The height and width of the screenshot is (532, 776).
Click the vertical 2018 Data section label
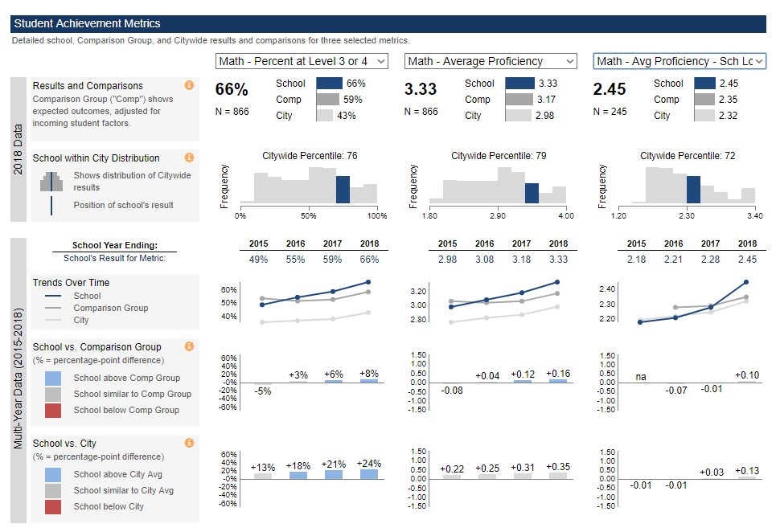(18, 149)
